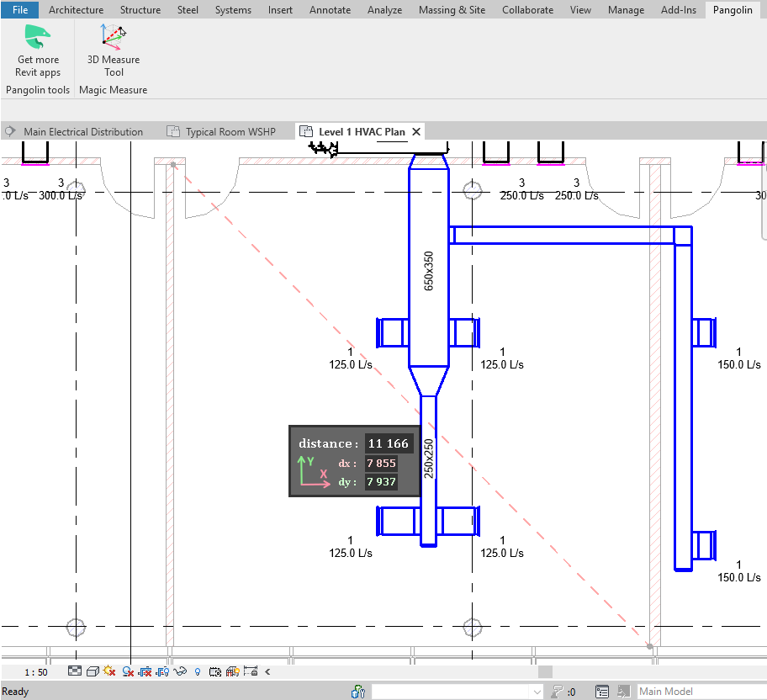Viewport: 767px width, 700px height.
Task: Open the Design Options icon
Action: (602, 692)
